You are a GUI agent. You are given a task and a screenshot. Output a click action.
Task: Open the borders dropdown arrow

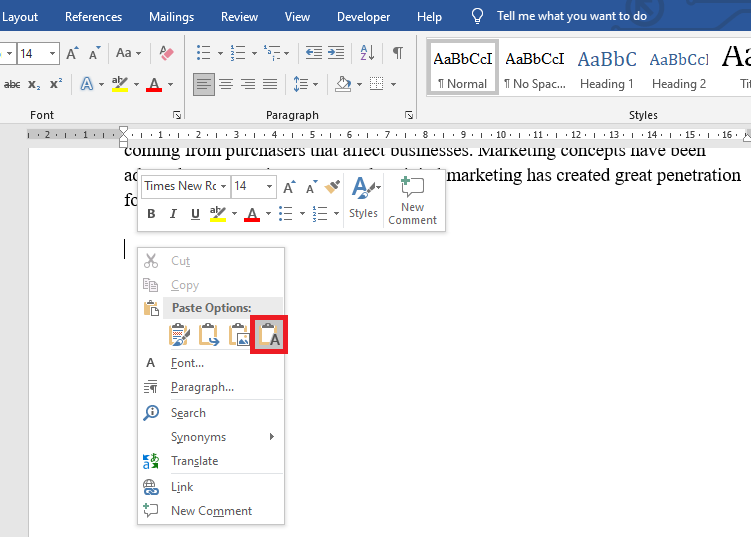(x=393, y=85)
